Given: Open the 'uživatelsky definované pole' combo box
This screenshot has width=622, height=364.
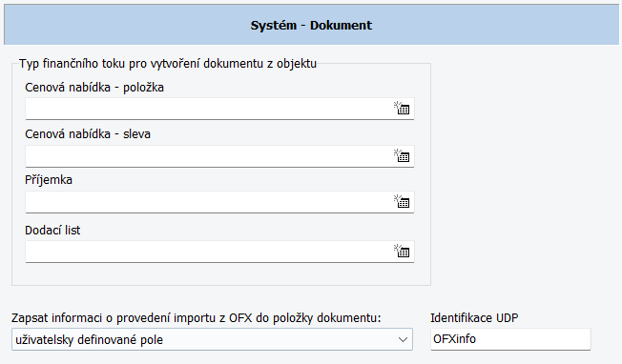Looking at the screenshot, I should point(212,339).
